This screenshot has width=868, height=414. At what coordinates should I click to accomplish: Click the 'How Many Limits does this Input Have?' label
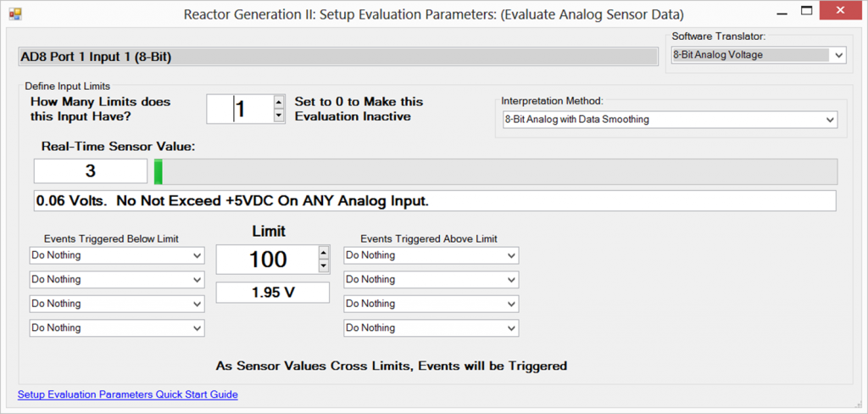click(x=100, y=109)
